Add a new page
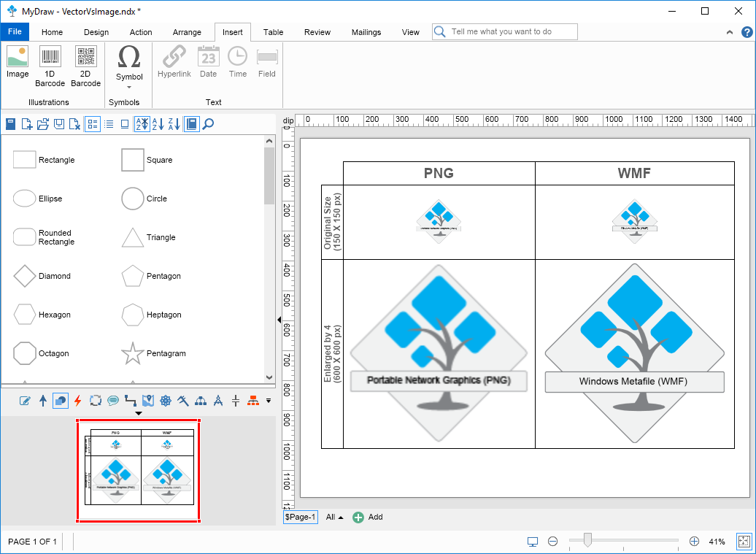Image resolution: width=756 pixels, height=554 pixels. coord(368,517)
